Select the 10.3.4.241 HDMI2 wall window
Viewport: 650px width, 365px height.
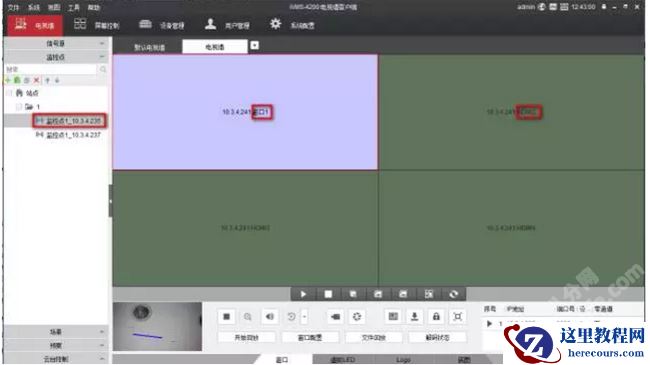512,112
